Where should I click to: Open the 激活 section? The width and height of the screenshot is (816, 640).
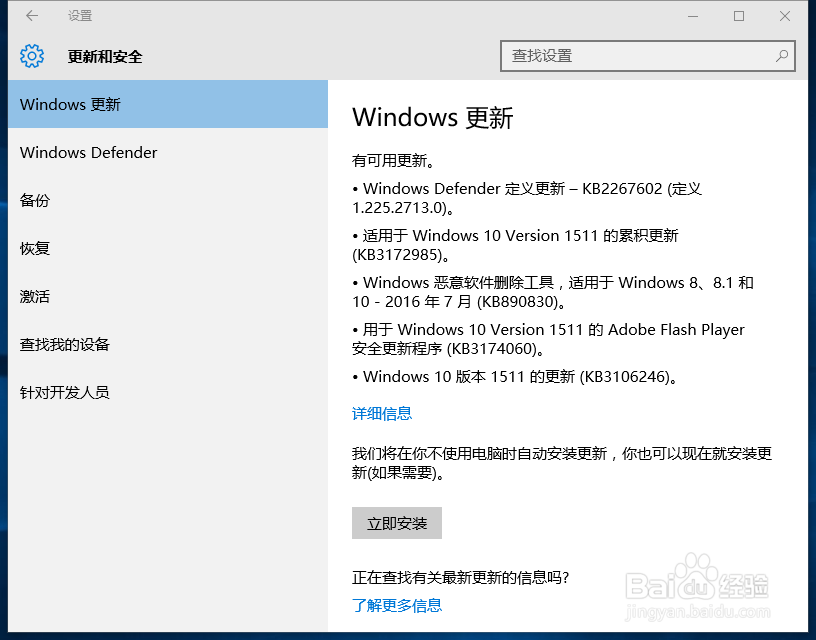168,297
